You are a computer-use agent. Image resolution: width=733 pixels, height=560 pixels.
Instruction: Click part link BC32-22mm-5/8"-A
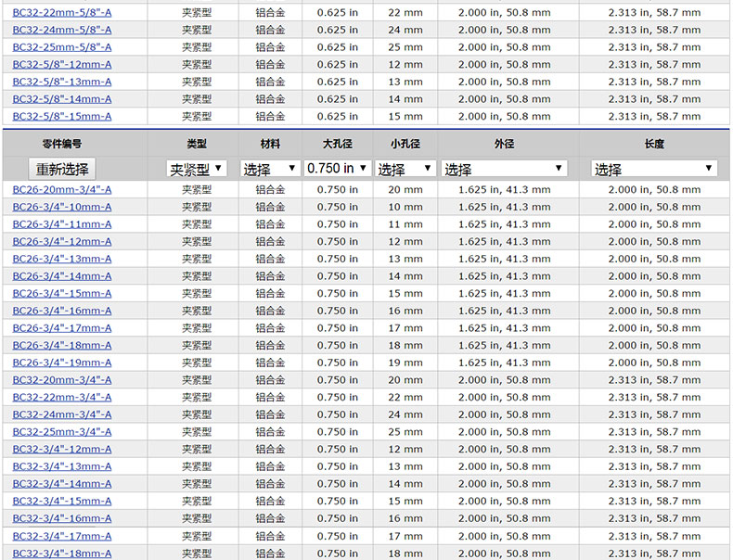pos(62,13)
